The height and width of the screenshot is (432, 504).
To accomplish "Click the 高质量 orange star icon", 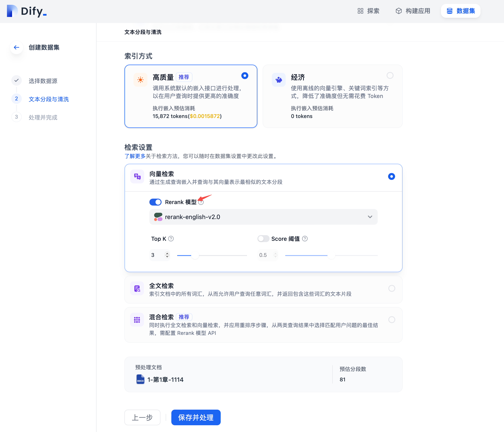I will pos(140,80).
